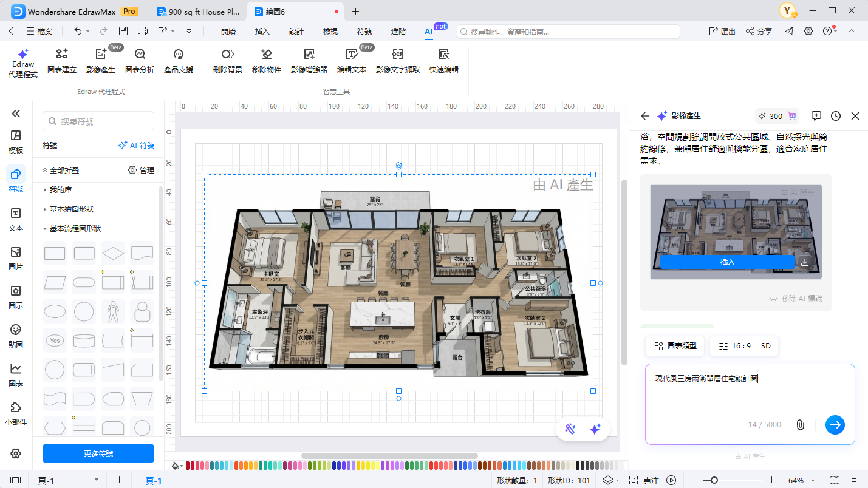The image size is (868, 488).
Task: Click the 搜尋符號 symbol search field
Action: pos(98,121)
